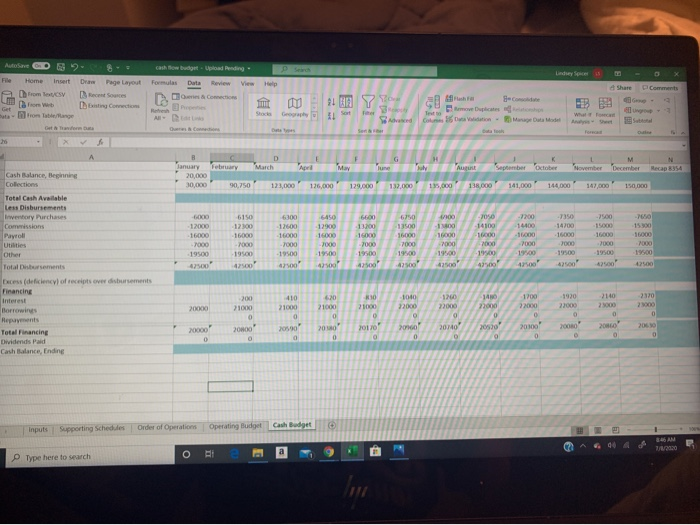
Task: Open the Undo history dropdown arrow
Action: [x=82, y=68]
